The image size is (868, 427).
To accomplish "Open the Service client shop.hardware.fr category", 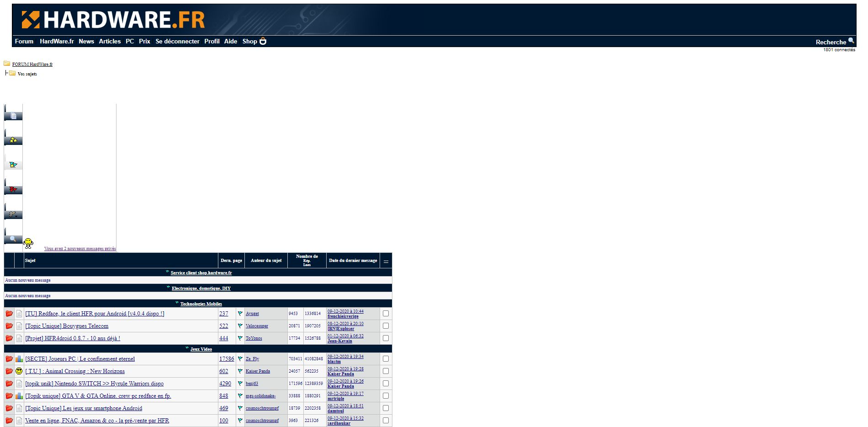I will click(x=201, y=273).
